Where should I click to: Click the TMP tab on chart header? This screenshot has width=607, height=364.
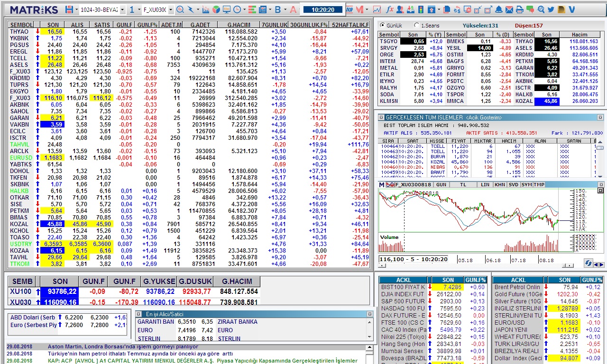pyautogui.click(x=539, y=184)
